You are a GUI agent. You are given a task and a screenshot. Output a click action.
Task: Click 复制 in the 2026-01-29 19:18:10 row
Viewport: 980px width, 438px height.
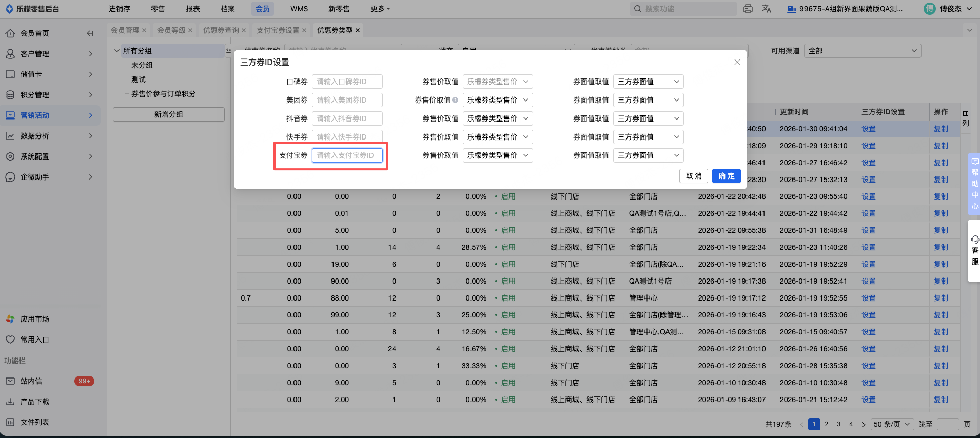941,146
